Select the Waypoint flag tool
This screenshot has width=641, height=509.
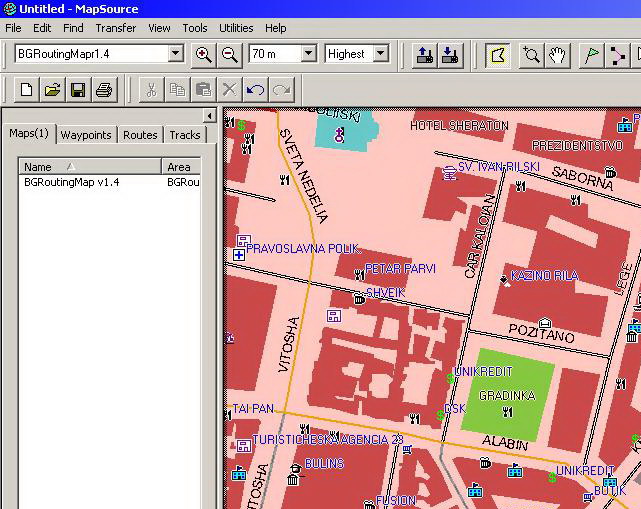(591, 55)
